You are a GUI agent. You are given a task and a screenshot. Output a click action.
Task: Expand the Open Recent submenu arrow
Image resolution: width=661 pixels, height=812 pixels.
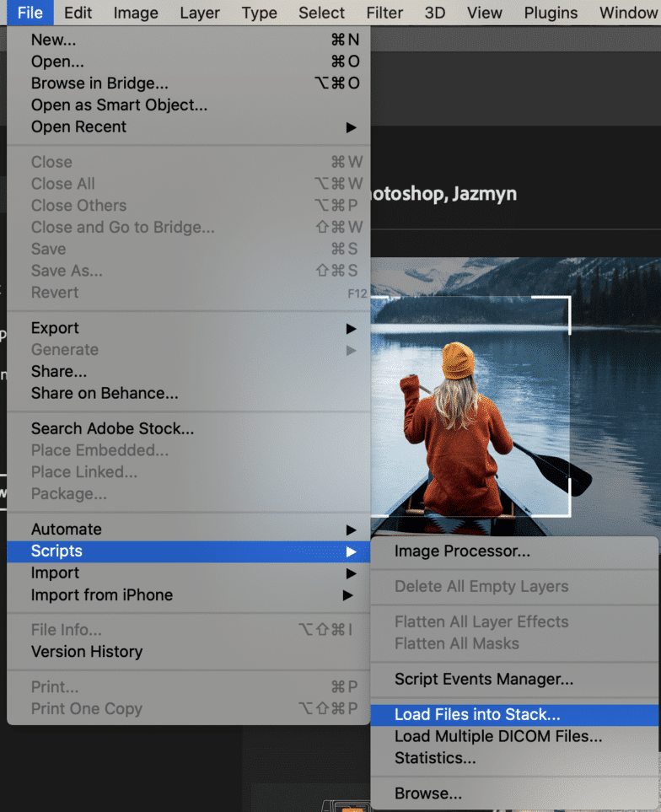(x=351, y=127)
